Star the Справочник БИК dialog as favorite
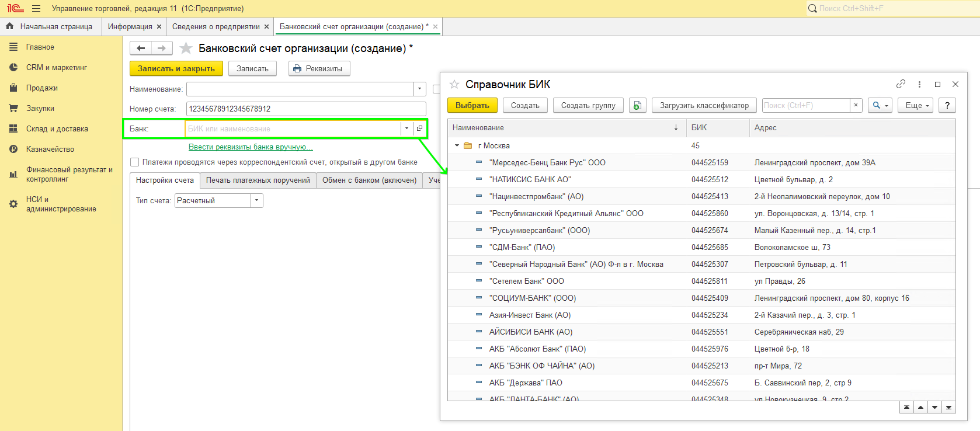 point(454,85)
